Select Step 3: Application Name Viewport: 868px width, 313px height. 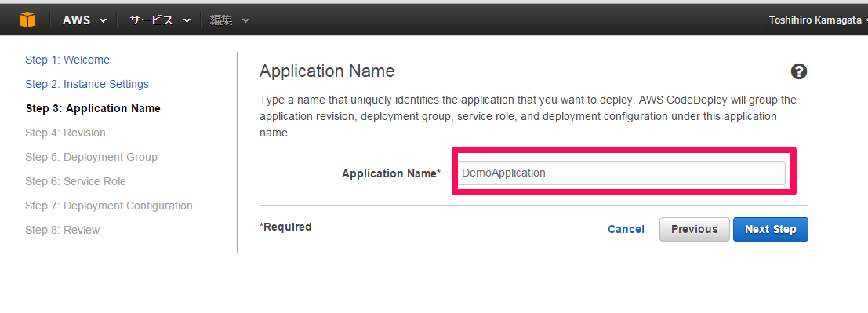coord(93,108)
